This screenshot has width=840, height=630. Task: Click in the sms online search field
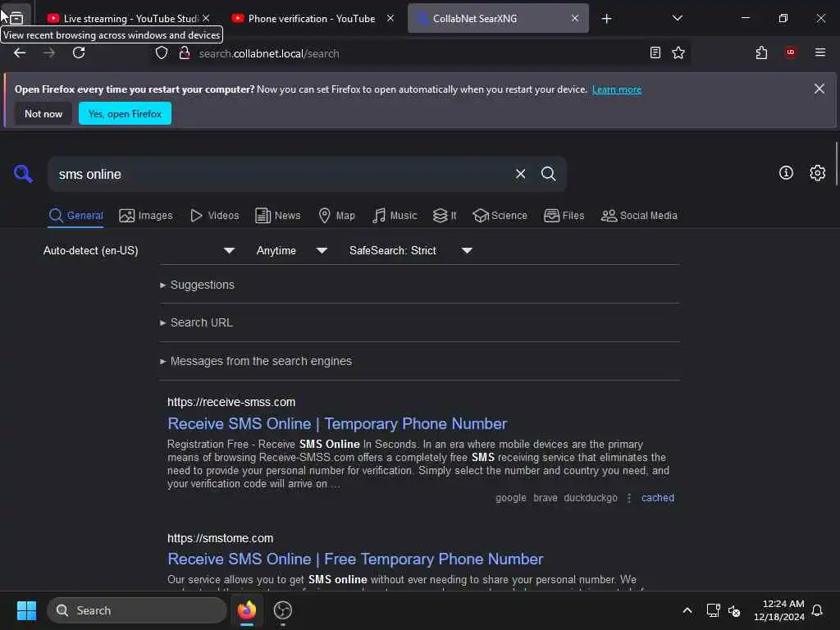(x=279, y=174)
